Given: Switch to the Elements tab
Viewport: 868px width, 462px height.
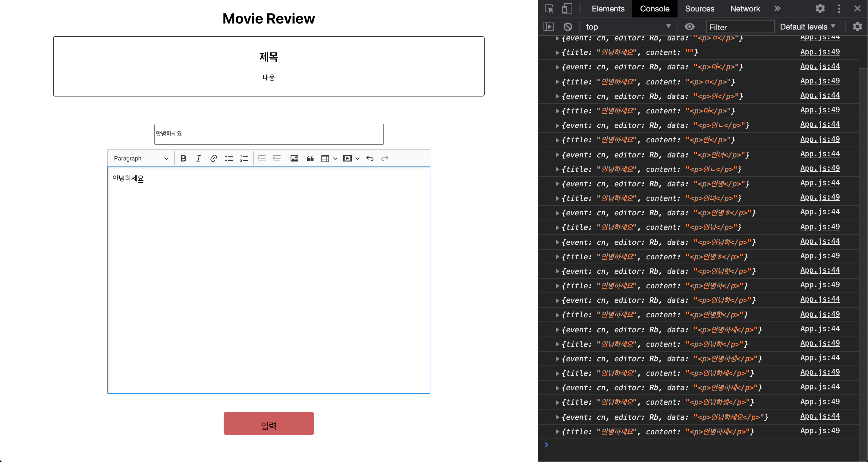Looking at the screenshot, I should (x=608, y=9).
